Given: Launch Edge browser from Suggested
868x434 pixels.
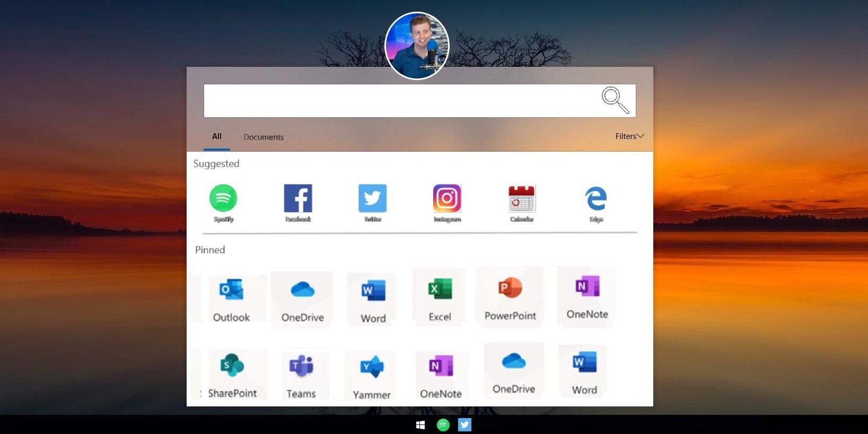Looking at the screenshot, I should tap(596, 203).
